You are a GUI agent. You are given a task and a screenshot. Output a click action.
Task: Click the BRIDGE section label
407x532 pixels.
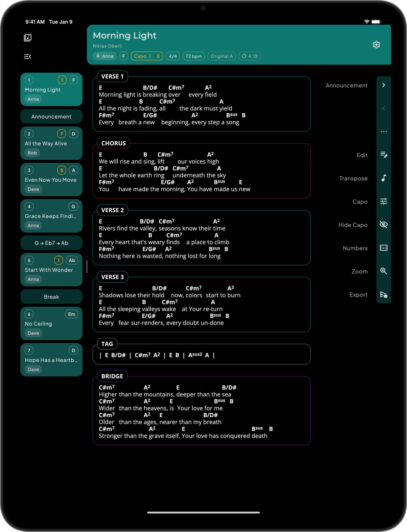(112, 376)
